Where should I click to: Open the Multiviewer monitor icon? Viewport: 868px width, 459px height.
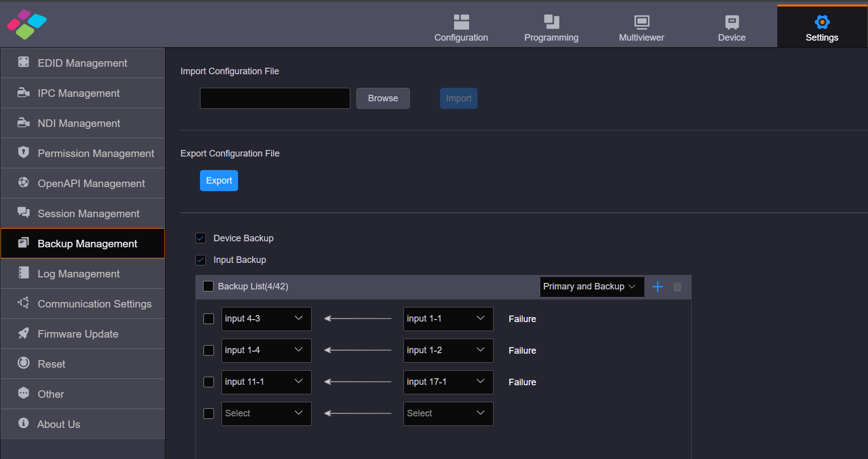(641, 22)
